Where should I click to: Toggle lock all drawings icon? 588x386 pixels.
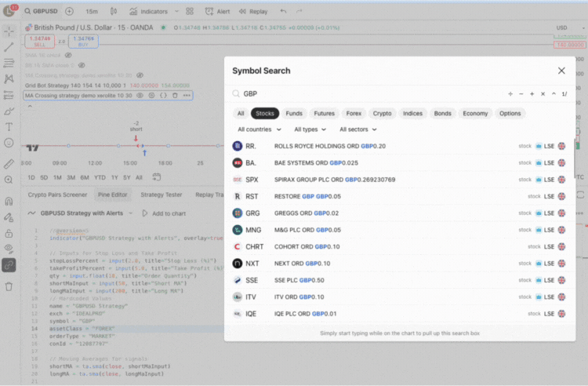9,233
